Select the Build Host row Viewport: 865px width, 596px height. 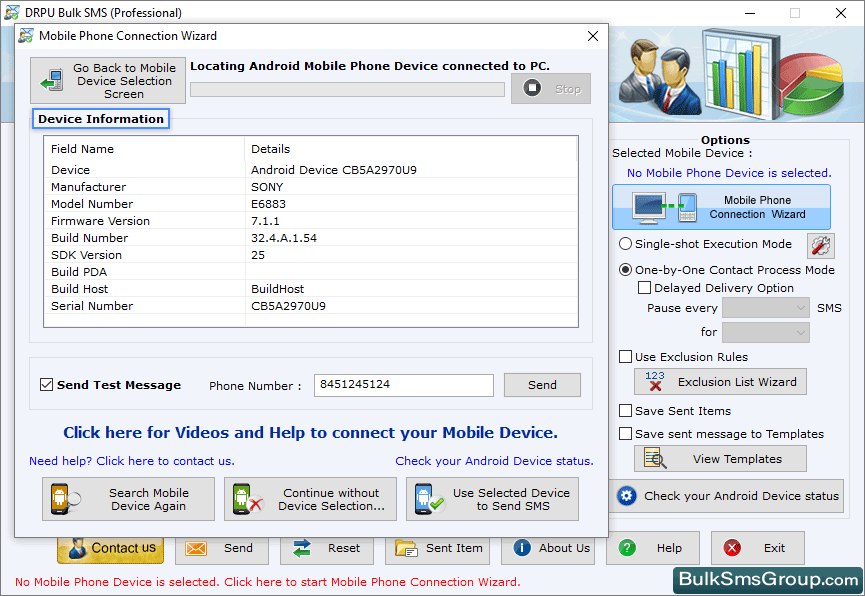(x=311, y=289)
